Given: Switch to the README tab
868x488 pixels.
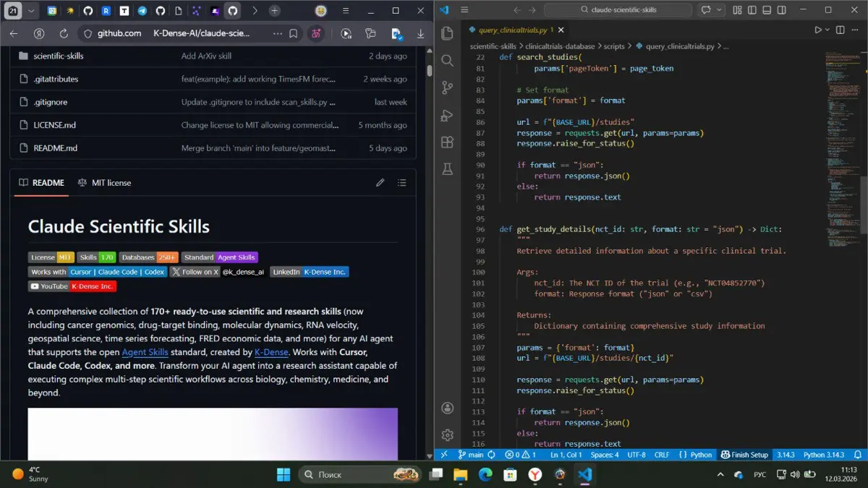Looking at the screenshot, I should point(41,183).
